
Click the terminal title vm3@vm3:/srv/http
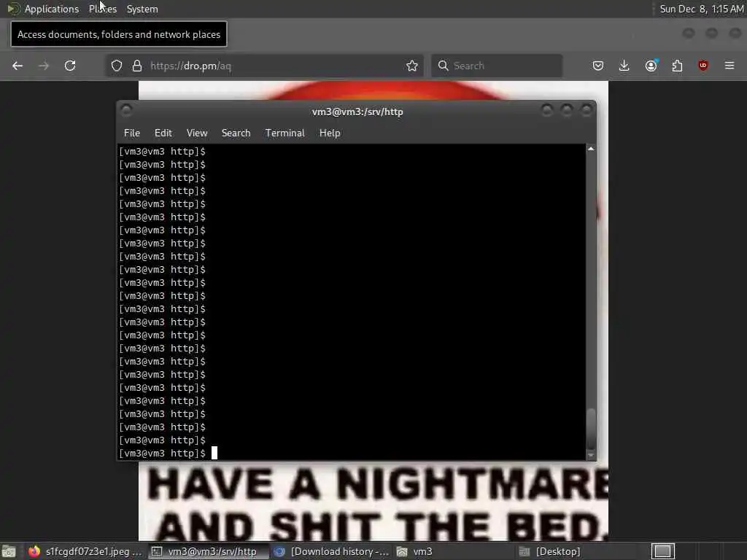357,112
